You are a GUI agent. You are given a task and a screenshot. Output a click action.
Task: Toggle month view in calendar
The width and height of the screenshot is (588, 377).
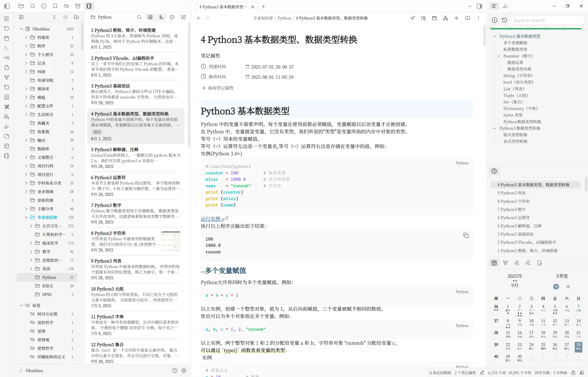pyautogui.click(x=568, y=287)
